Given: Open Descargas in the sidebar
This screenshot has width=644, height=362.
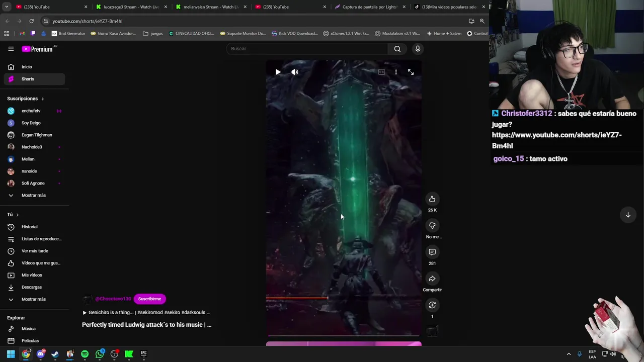Looking at the screenshot, I should (34, 287).
